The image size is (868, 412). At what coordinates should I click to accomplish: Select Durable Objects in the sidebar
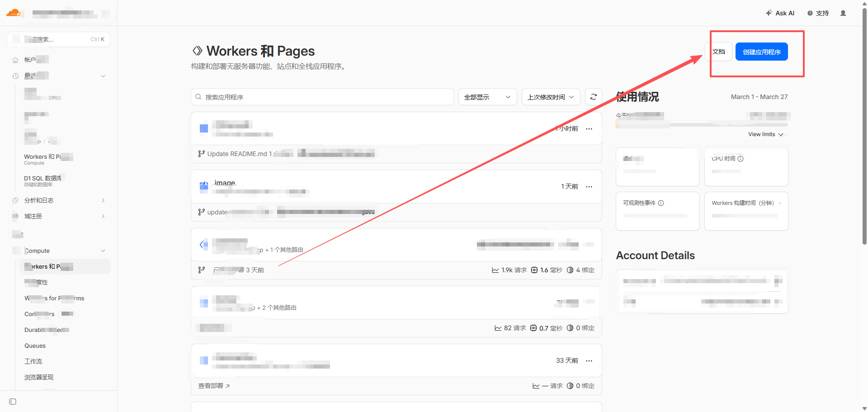click(47, 330)
